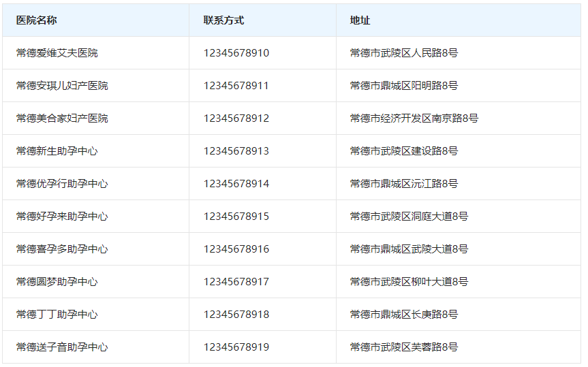
Task: Click the 联系方式 column header
Action: (223, 20)
